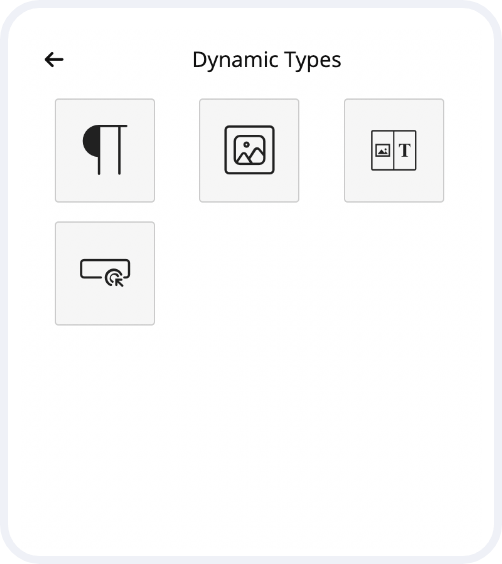Add a media-with-text block type

[x=394, y=150]
